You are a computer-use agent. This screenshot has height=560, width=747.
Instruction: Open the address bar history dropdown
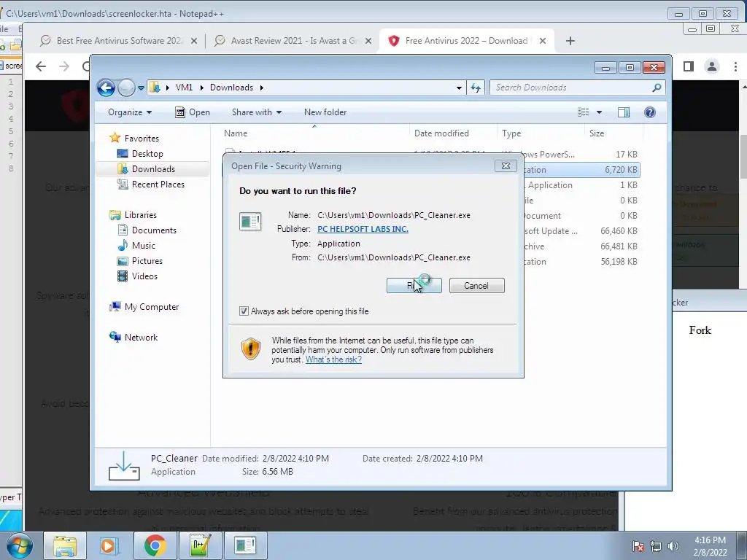coord(459,87)
